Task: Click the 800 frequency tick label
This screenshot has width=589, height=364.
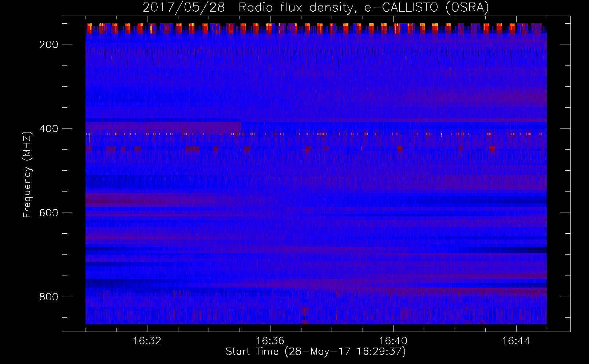Action: pyautogui.click(x=49, y=297)
